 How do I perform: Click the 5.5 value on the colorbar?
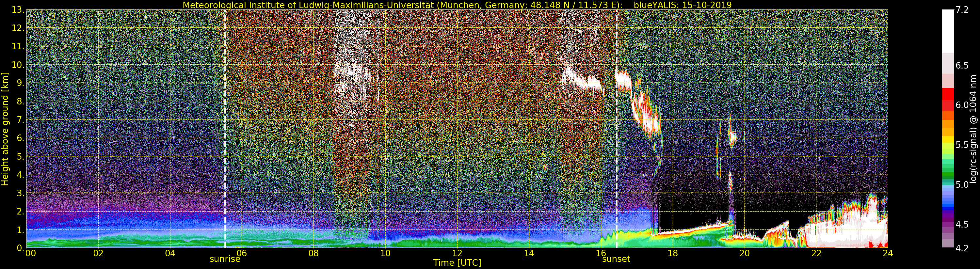962,145
